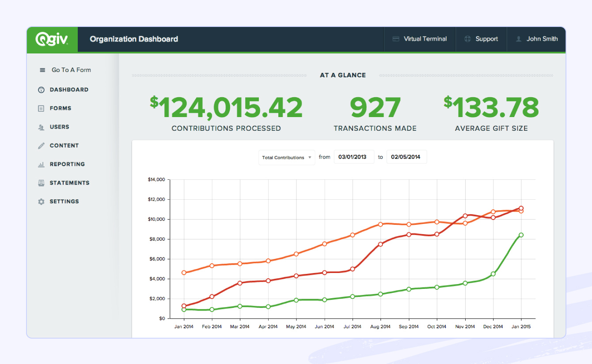Click the Users people icon
The height and width of the screenshot is (364, 592).
(41, 127)
